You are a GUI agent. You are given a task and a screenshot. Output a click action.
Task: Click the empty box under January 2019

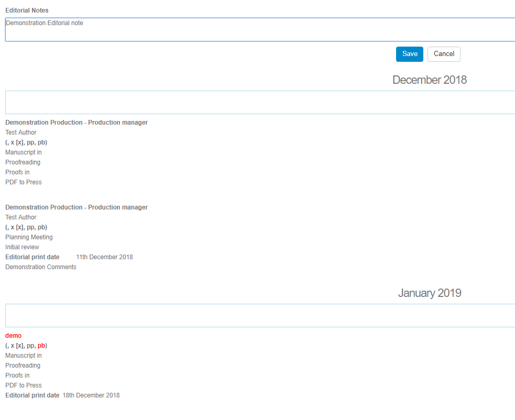260,316
